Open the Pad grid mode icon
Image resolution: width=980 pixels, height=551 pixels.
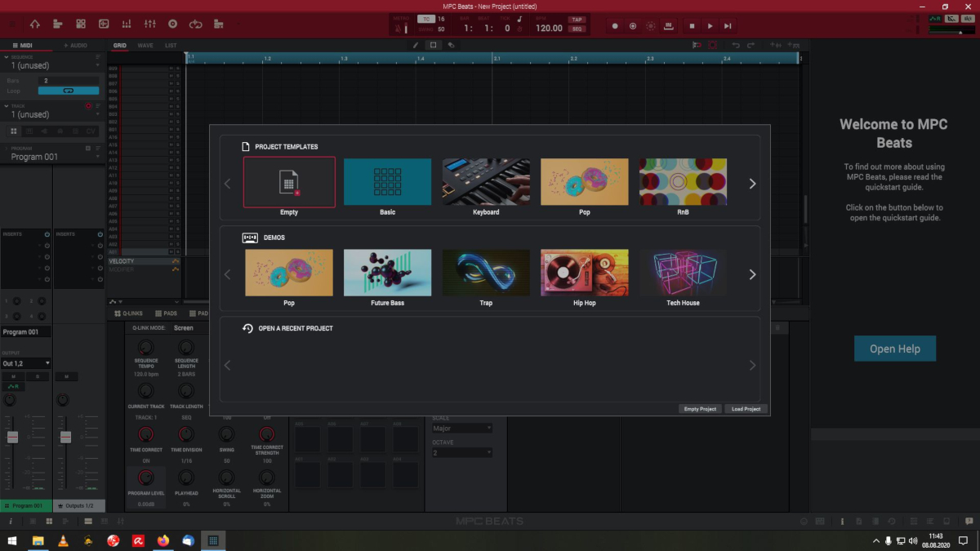click(x=80, y=24)
